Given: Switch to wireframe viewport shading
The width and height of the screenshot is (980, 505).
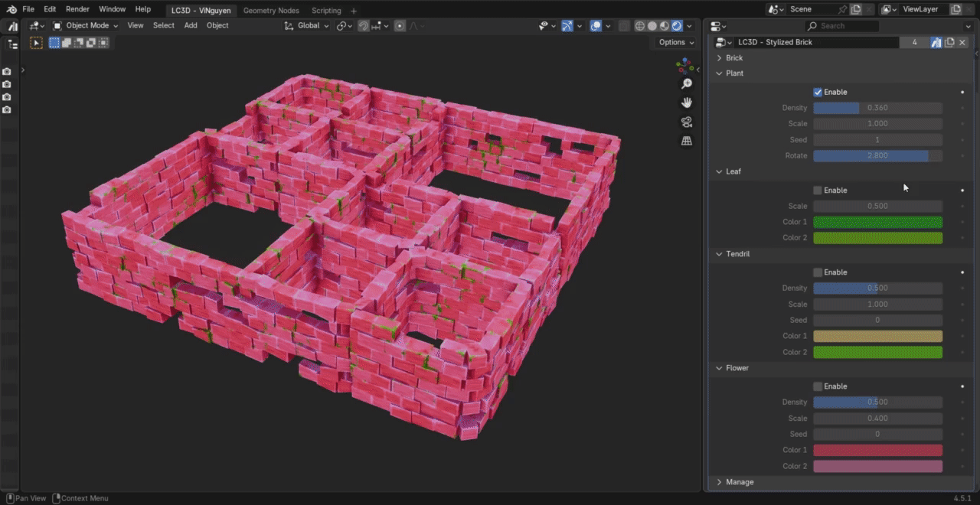Looking at the screenshot, I should pos(640,25).
